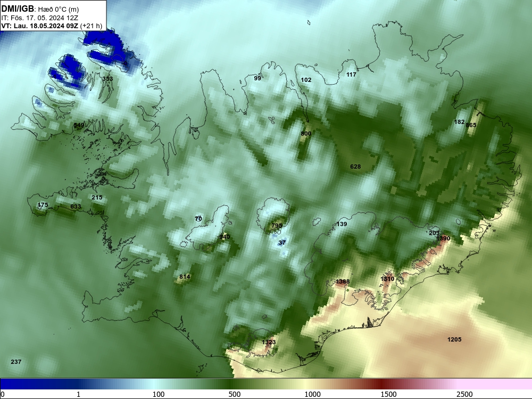Click the 0 tick on the color scale

pos(2,394)
